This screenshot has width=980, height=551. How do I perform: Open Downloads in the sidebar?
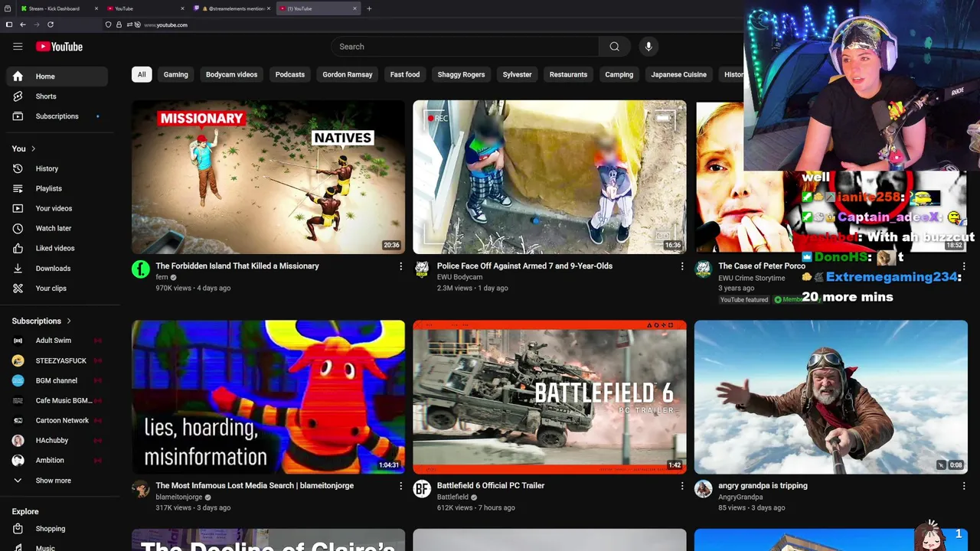coord(57,268)
